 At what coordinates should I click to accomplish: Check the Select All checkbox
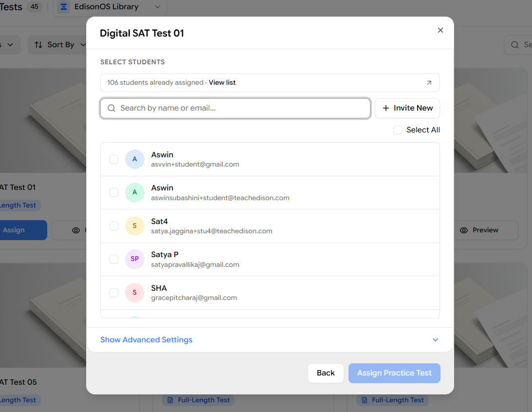tap(397, 130)
